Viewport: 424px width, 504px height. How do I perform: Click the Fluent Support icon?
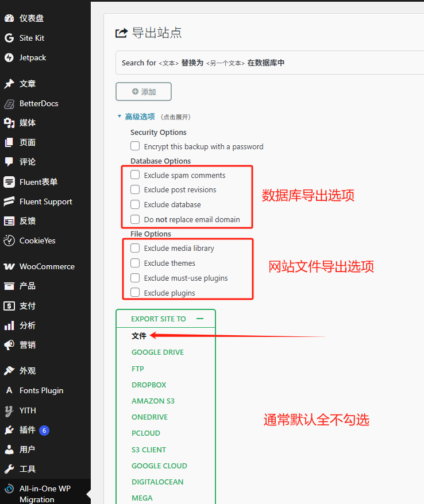tap(9, 201)
